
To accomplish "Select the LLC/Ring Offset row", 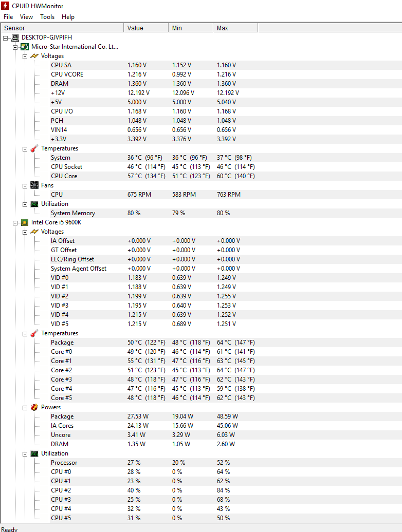I will [226, 259].
